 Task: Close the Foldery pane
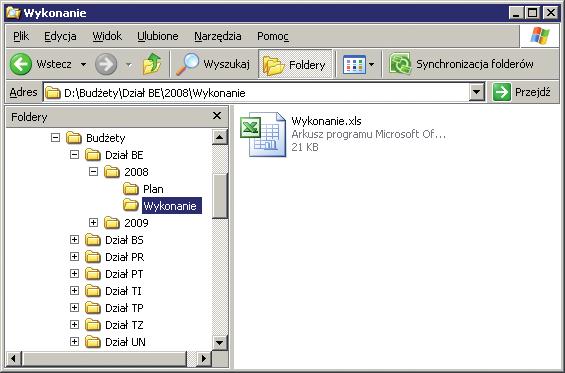pos(217,116)
